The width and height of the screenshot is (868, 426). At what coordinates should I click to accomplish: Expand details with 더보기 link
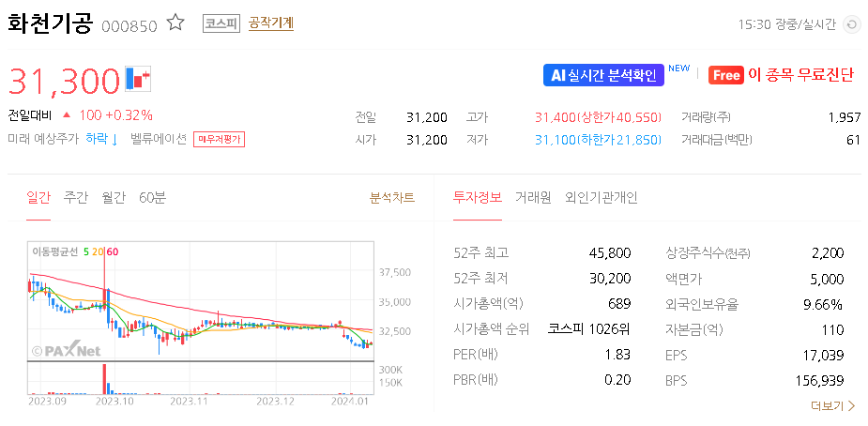833,406
